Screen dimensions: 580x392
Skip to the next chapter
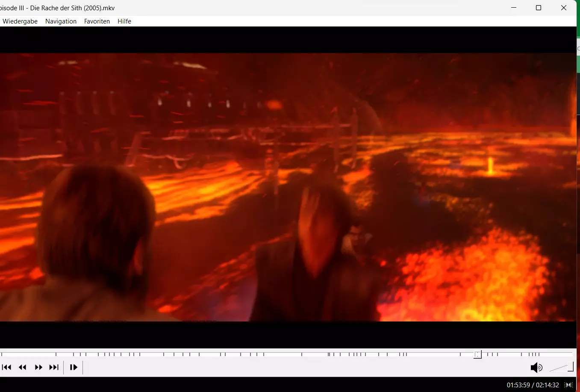[x=54, y=367]
